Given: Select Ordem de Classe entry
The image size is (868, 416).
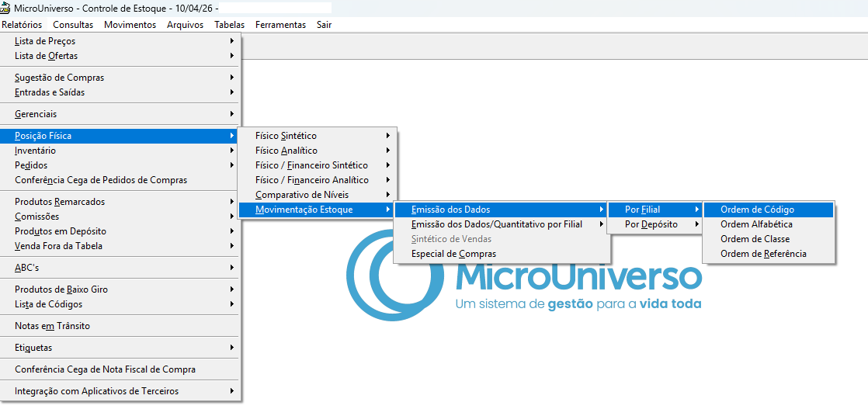Looking at the screenshot, I should coord(755,239).
